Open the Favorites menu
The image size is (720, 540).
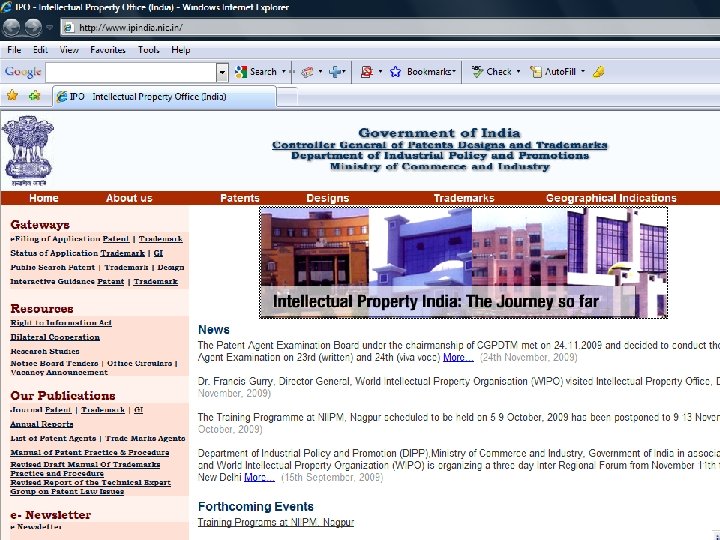click(x=108, y=50)
